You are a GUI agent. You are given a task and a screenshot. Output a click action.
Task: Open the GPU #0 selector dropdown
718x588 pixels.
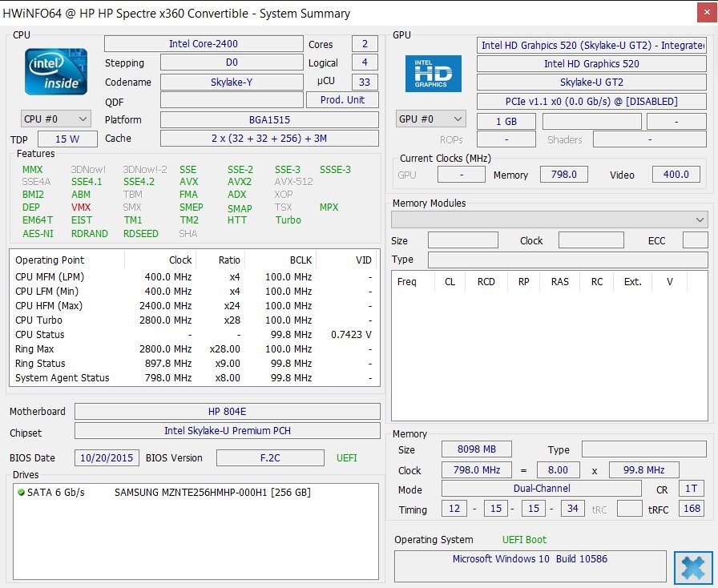click(430, 119)
